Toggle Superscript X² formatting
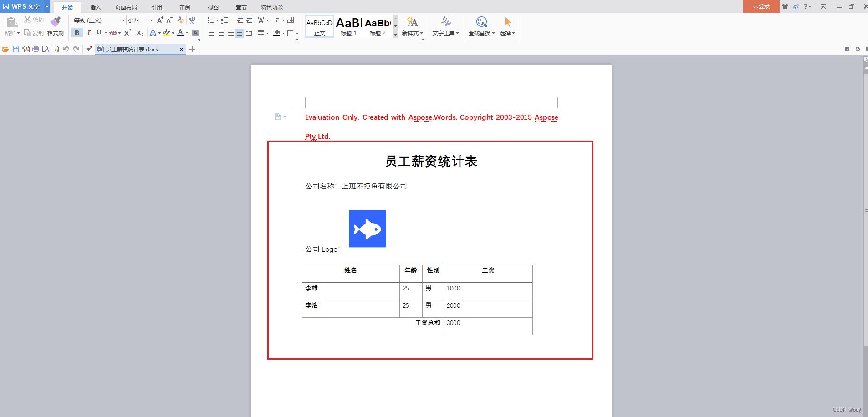 (x=128, y=33)
